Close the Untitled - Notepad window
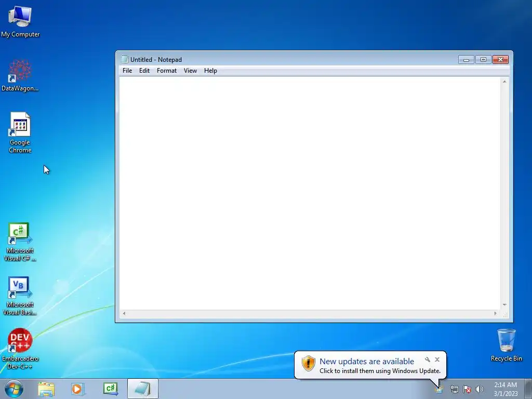 [x=500, y=60]
